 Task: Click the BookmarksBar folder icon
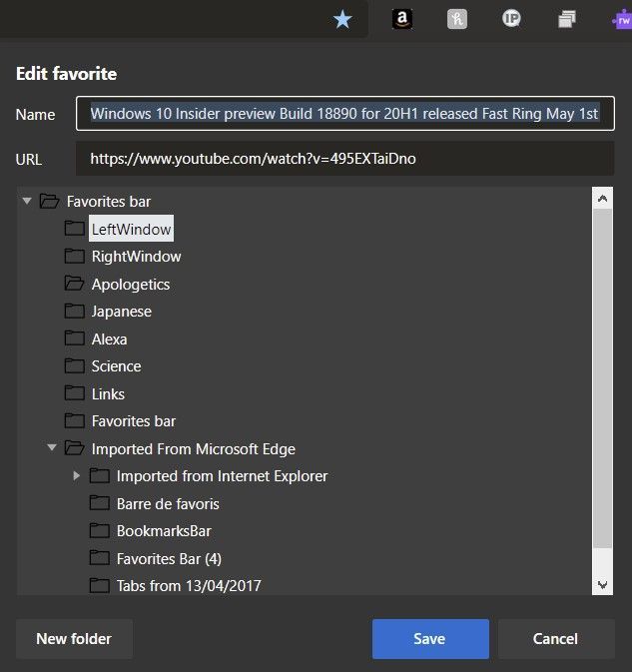100,530
